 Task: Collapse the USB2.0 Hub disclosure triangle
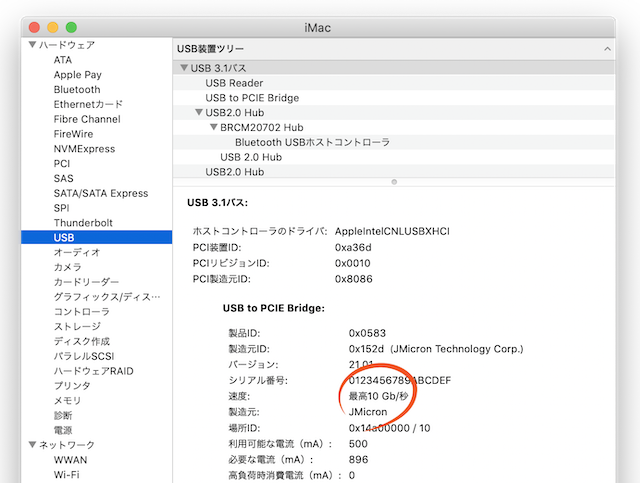coord(199,112)
